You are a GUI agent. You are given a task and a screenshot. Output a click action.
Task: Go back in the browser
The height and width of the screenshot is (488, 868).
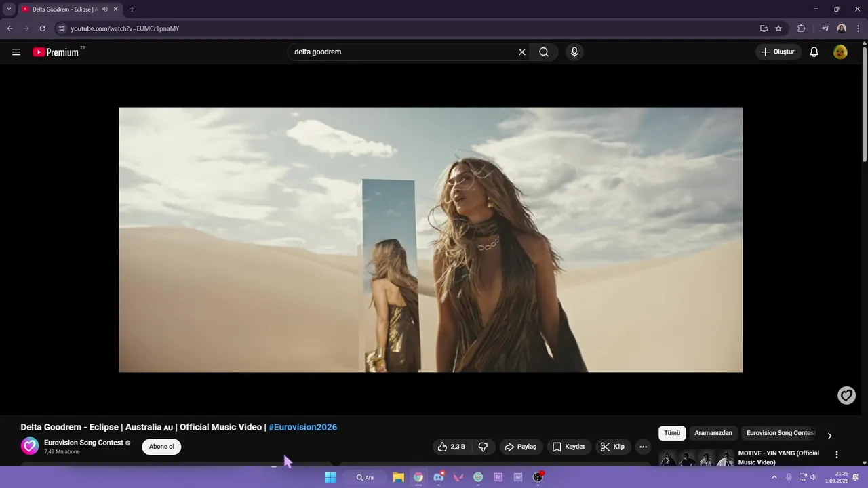pos(9,28)
